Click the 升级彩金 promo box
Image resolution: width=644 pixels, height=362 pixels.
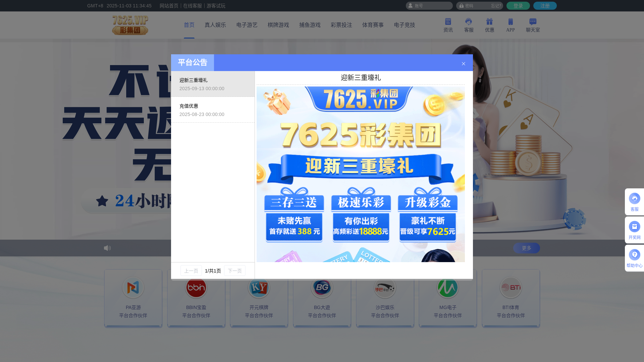[x=428, y=215]
